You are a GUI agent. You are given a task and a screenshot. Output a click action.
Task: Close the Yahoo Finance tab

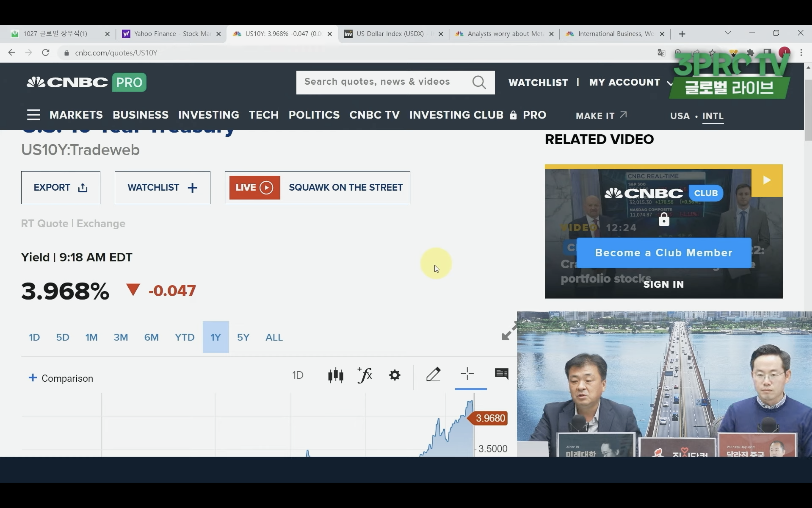click(x=218, y=34)
